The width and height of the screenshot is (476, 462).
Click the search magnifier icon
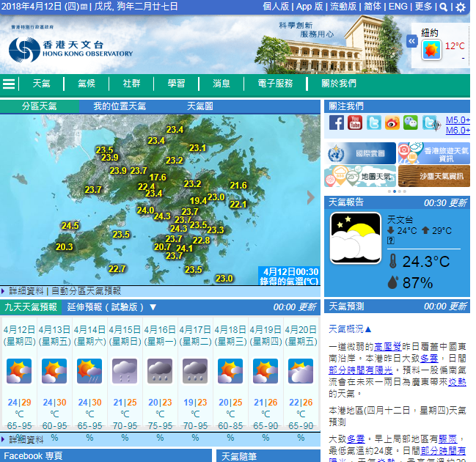tap(444, 7)
